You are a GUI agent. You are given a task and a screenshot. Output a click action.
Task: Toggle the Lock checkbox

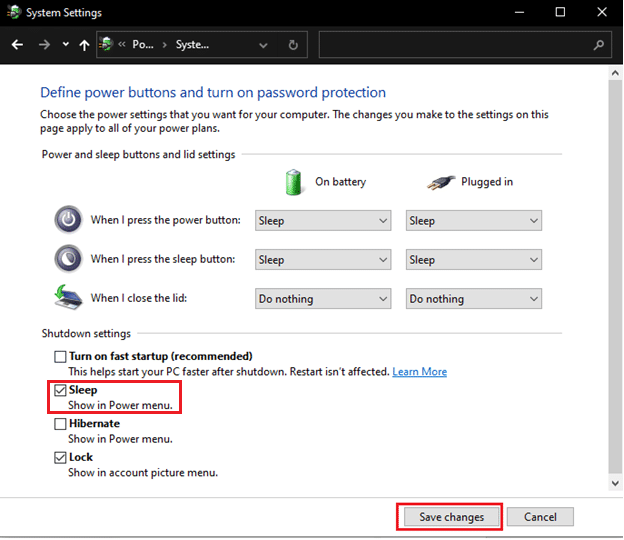61,457
